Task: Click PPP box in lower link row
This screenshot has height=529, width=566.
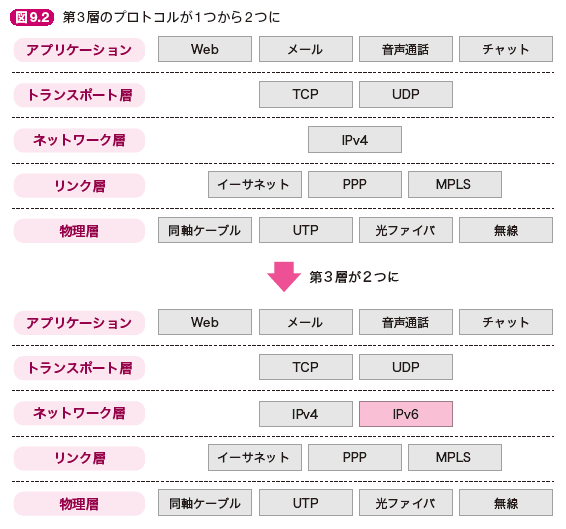Action: [355, 458]
